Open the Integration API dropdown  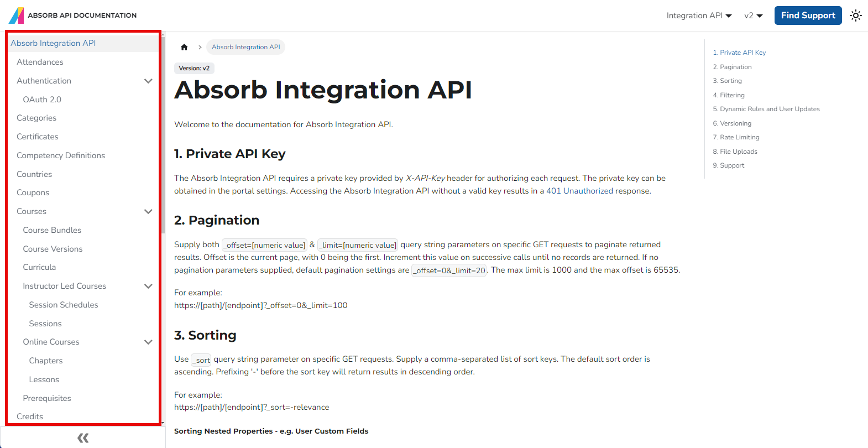click(x=699, y=15)
